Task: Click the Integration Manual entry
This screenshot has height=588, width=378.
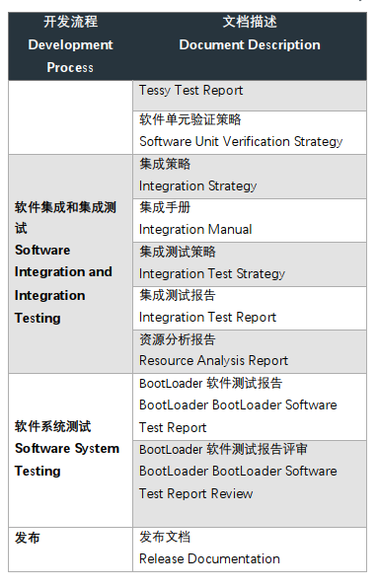Action: (250, 220)
